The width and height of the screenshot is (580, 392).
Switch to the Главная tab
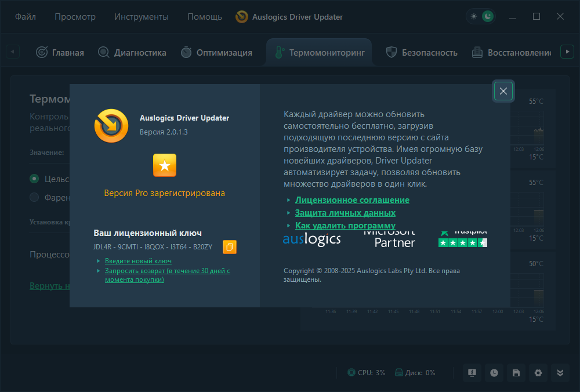pyautogui.click(x=60, y=53)
